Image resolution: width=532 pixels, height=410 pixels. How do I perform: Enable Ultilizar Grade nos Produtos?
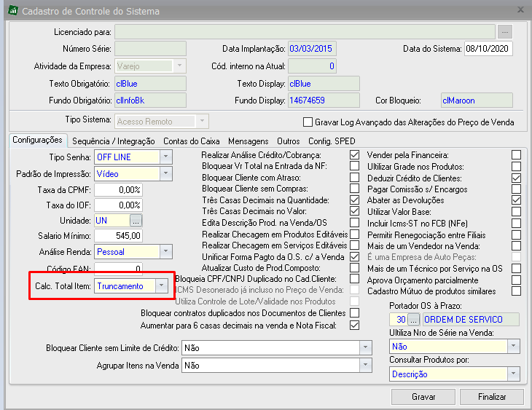point(517,167)
